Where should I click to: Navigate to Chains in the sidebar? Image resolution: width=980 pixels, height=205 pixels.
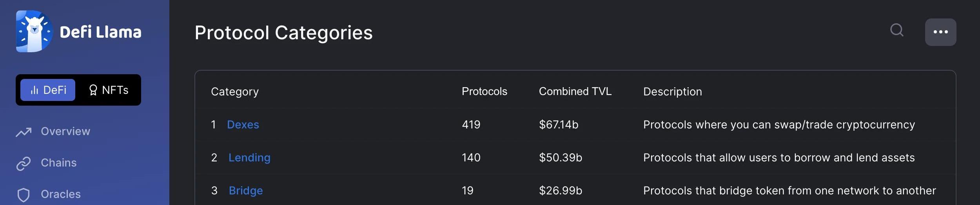59,163
